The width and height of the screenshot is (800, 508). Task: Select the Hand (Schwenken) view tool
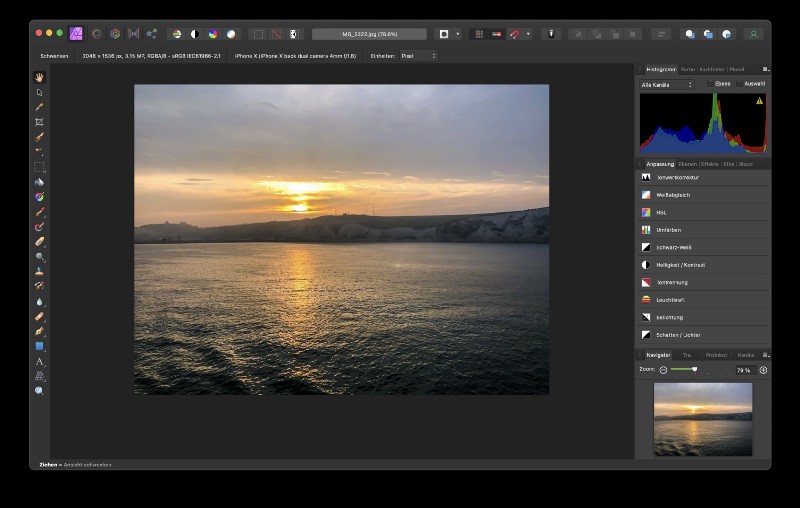pos(40,77)
